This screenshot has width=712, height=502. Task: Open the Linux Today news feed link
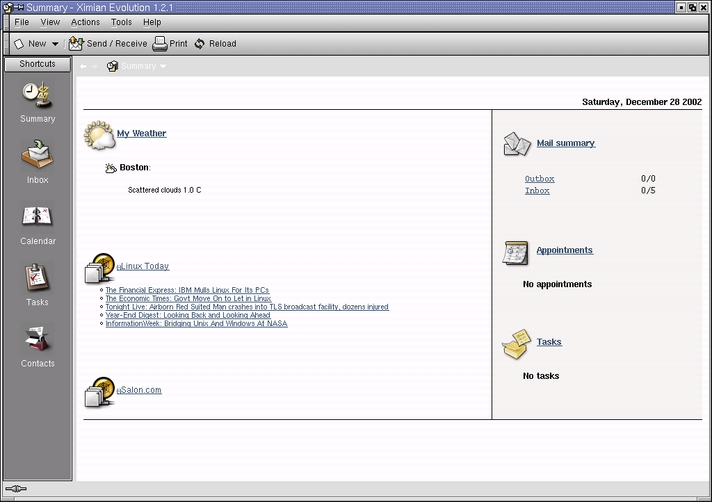pos(145,267)
